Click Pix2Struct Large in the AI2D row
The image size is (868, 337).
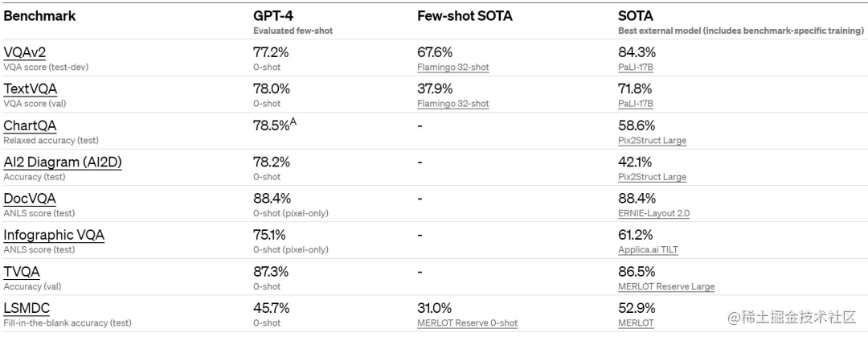[x=652, y=177]
